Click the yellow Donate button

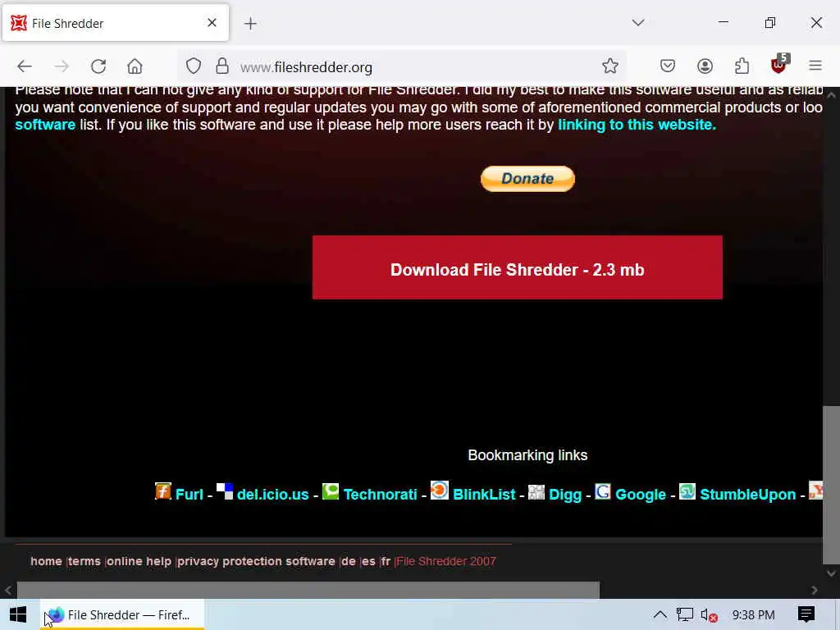tap(527, 179)
